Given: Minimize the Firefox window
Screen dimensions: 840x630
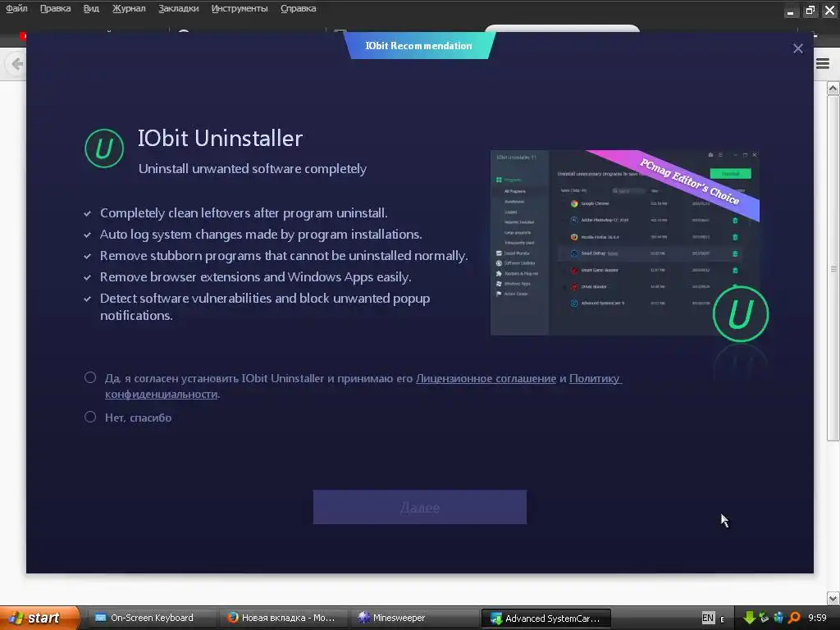Looking at the screenshot, I should click(790, 11).
